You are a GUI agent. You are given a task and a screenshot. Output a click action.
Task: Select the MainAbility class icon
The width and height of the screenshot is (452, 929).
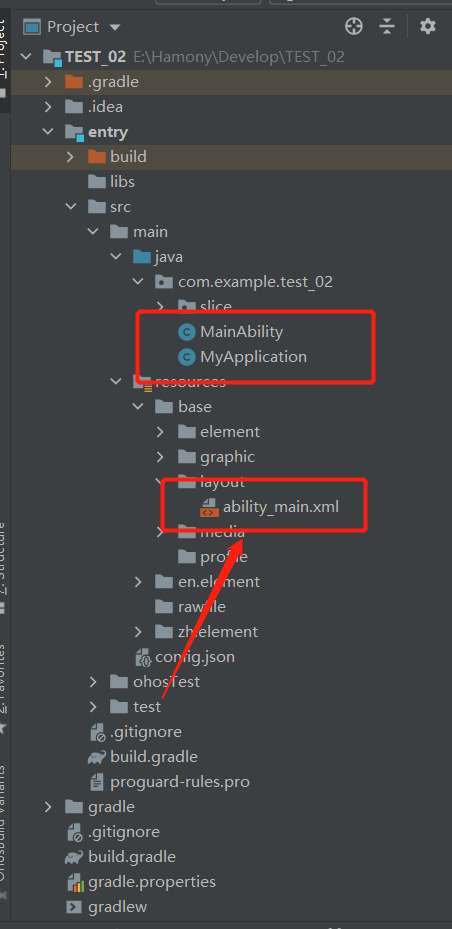coord(187,332)
